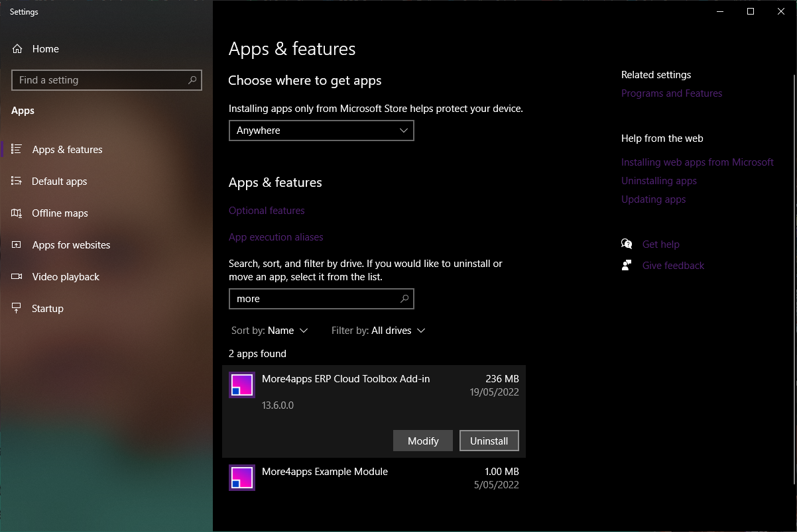The width and height of the screenshot is (797, 532).
Task: Open Installing web apps from Microsoft link
Action: tap(698, 162)
